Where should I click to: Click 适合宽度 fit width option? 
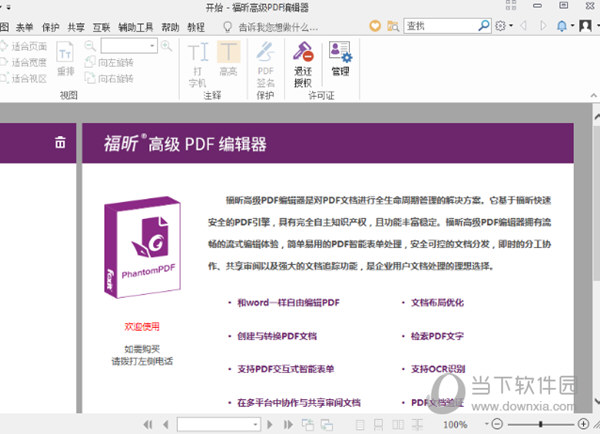tap(28, 62)
